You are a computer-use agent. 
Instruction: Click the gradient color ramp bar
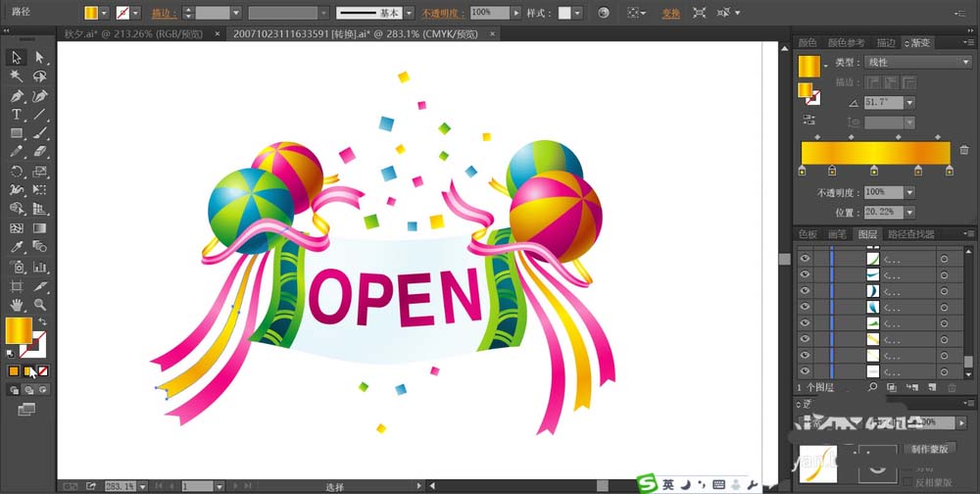point(875,153)
